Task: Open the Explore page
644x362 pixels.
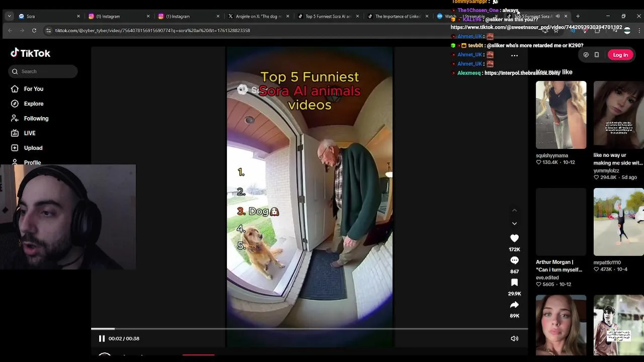Action: click(34, 104)
